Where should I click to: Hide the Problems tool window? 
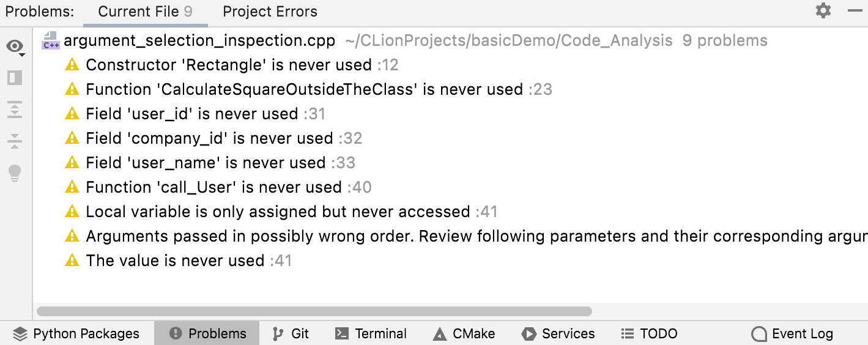[855, 11]
